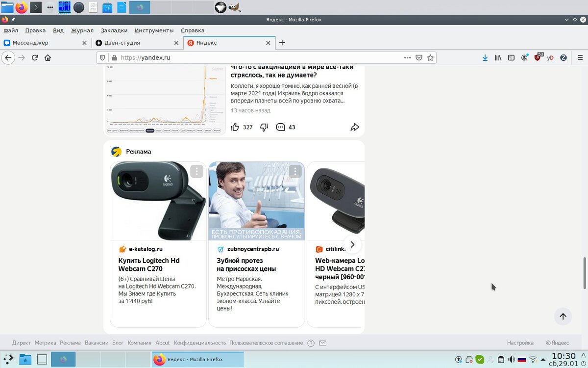The image size is (588, 368).
Task: Open the Вакансии footer link
Action: (x=97, y=343)
